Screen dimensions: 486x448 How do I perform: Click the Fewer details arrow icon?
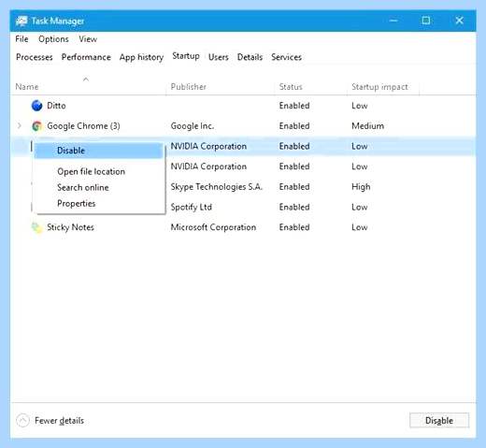22,421
